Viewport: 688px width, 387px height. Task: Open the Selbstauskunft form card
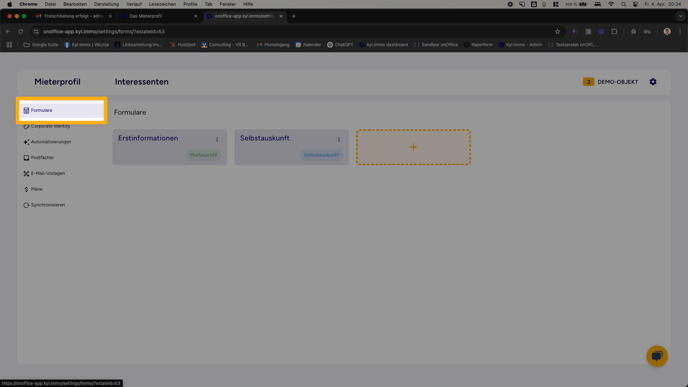(291, 147)
